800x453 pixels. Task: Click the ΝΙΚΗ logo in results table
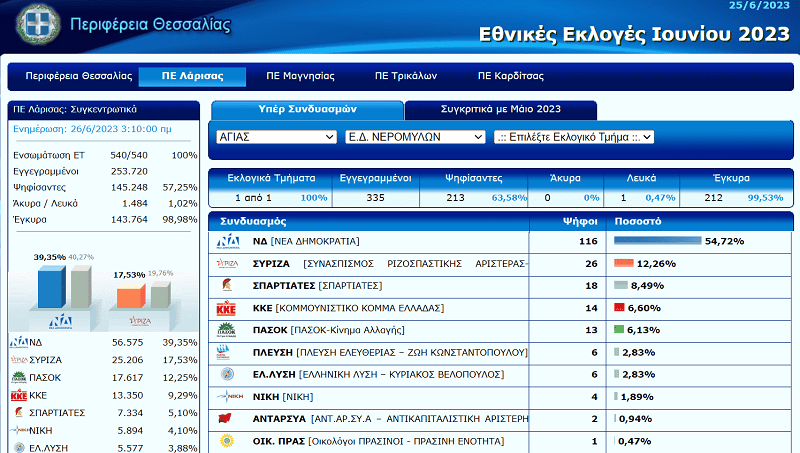[230, 396]
